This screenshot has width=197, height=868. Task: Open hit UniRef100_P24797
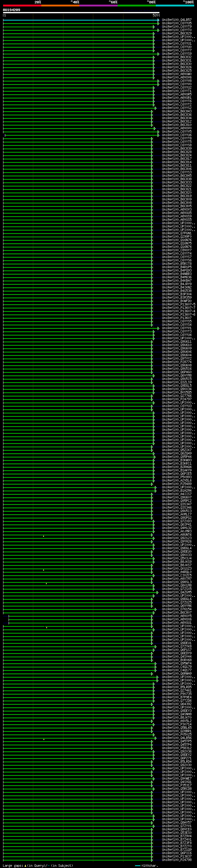click(x=177, y=399)
